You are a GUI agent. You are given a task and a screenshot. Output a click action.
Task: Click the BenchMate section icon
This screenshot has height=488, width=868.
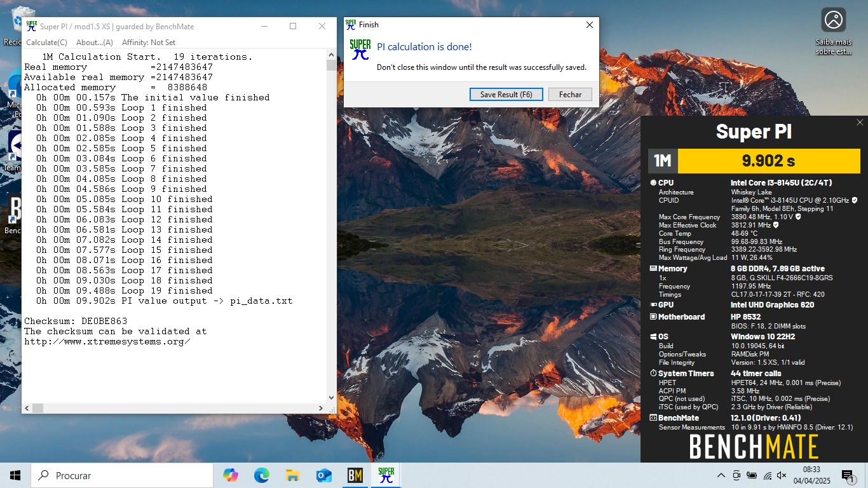pyautogui.click(x=653, y=418)
